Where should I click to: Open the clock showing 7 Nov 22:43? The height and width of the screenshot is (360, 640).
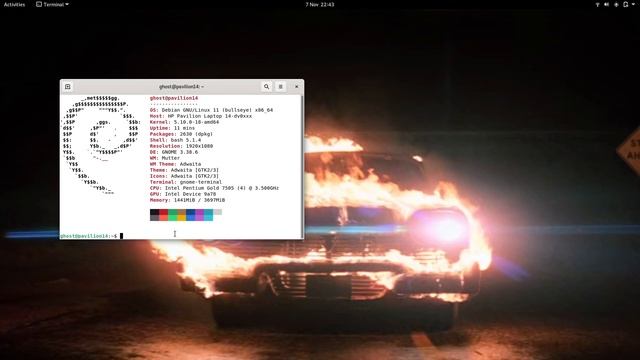pyautogui.click(x=320, y=4)
